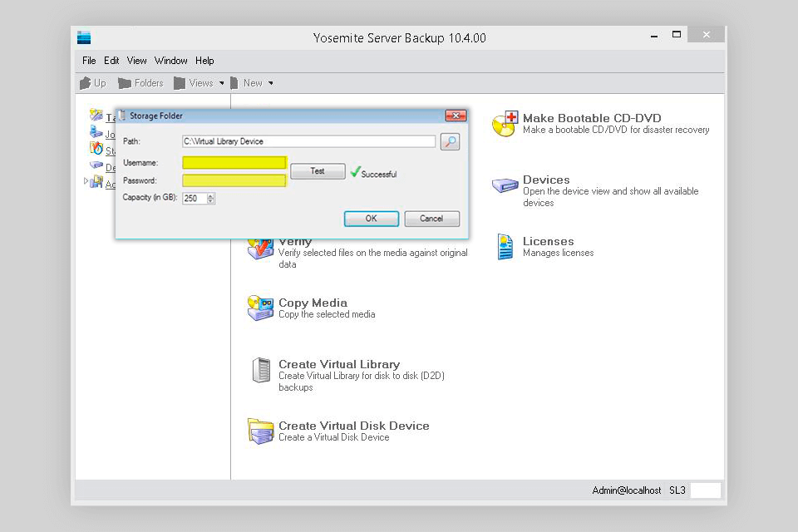Toggle the Folders toolbar button
The width and height of the screenshot is (798, 532).
pyautogui.click(x=140, y=83)
